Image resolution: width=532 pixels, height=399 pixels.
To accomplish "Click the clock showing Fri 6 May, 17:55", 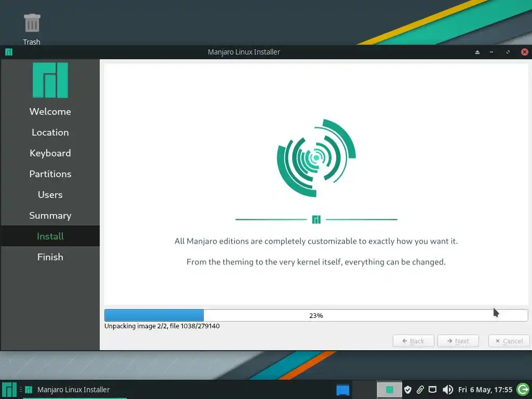I will pyautogui.click(x=485, y=390).
